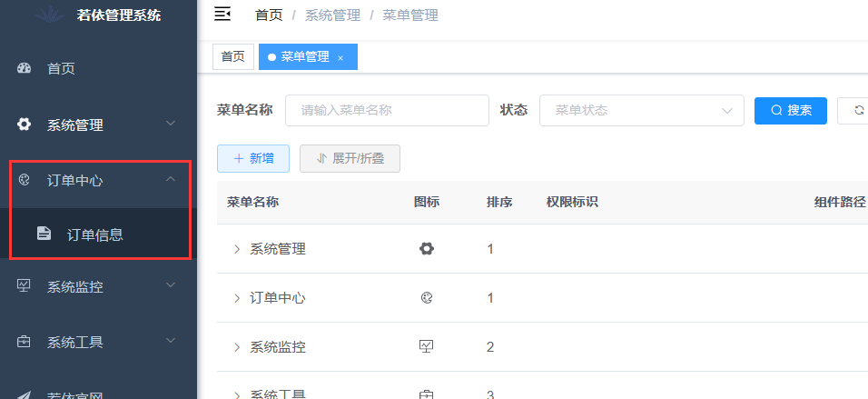
Task: Click the 图标 column header
Action: 426,203
